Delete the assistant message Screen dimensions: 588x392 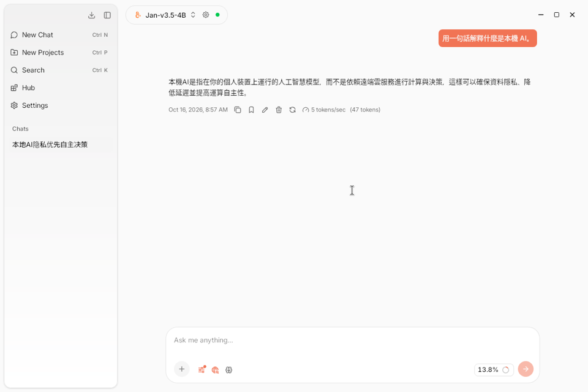pyautogui.click(x=279, y=110)
